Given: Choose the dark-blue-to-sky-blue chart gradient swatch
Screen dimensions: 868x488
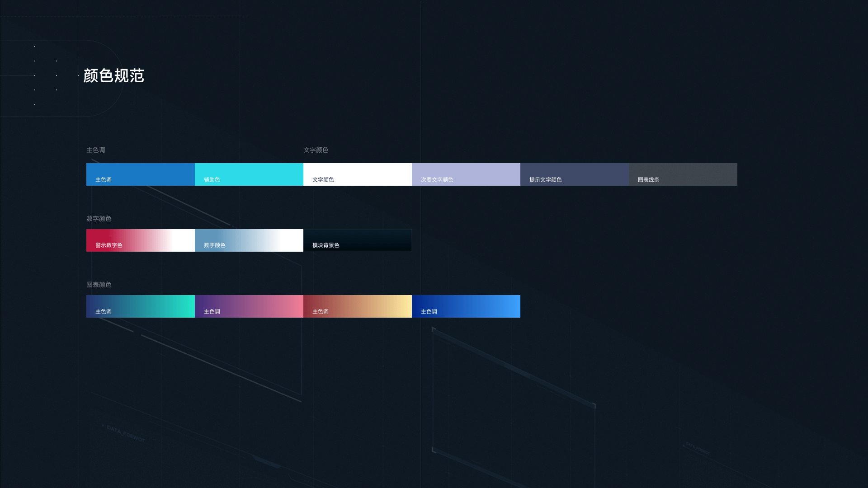Looking at the screenshot, I should (466, 306).
